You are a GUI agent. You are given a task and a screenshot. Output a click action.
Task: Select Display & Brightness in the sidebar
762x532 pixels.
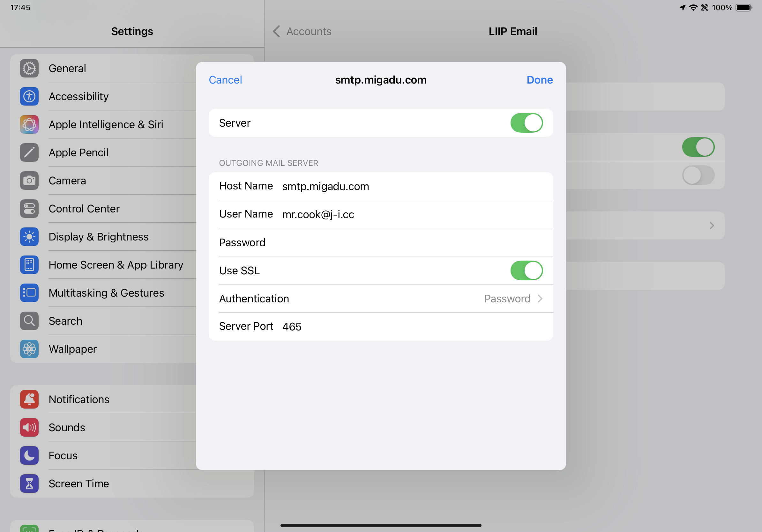point(99,237)
